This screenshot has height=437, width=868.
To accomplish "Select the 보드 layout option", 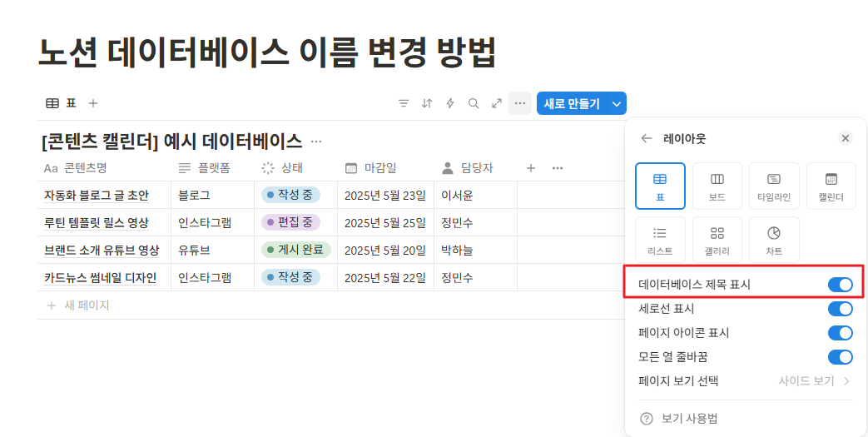I will coord(717,186).
